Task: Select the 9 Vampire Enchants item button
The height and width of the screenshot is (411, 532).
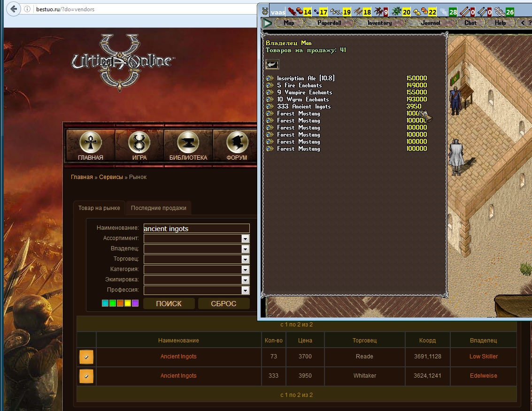Action: coord(270,93)
